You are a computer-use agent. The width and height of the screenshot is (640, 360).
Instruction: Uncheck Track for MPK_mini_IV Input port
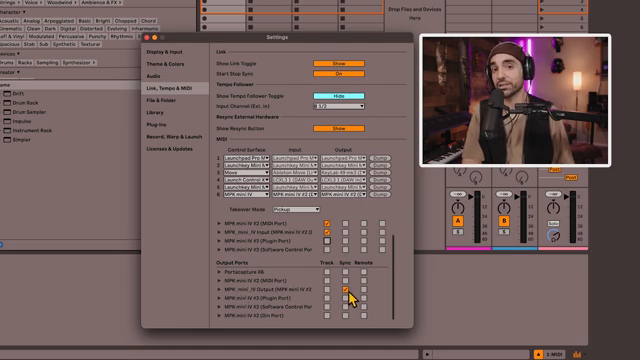327,232
